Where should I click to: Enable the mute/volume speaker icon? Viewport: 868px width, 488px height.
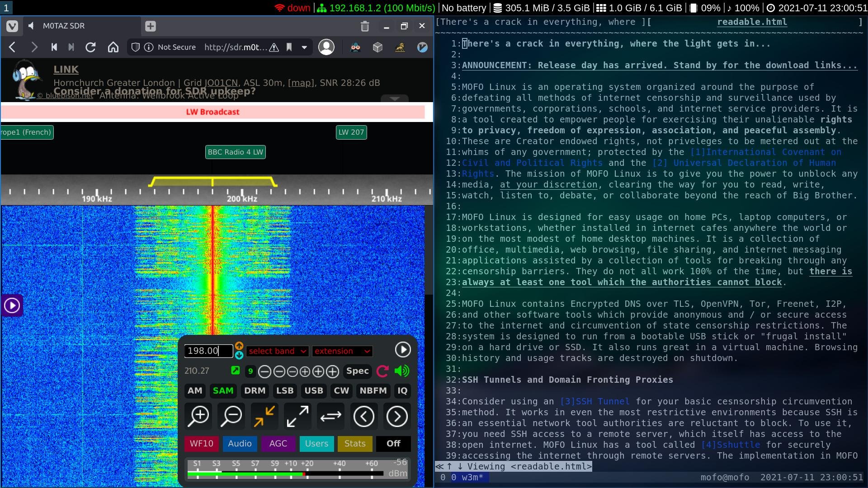(x=402, y=371)
